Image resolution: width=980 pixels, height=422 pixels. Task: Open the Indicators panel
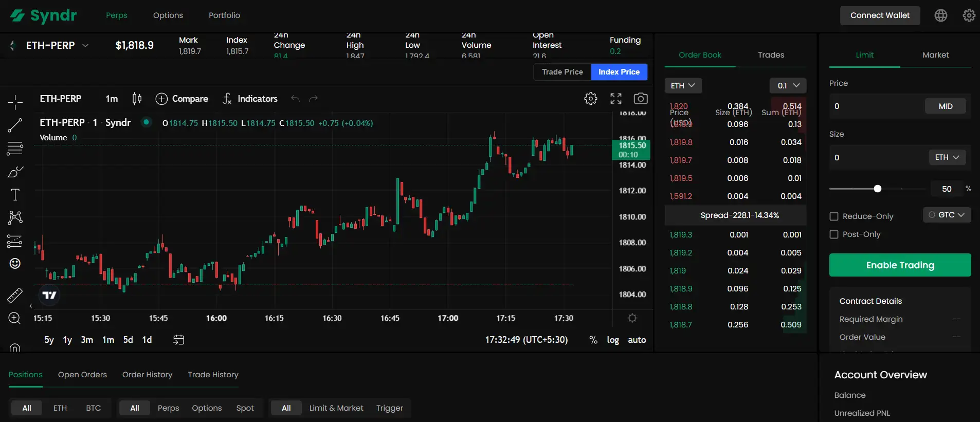(x=250, y=99)
